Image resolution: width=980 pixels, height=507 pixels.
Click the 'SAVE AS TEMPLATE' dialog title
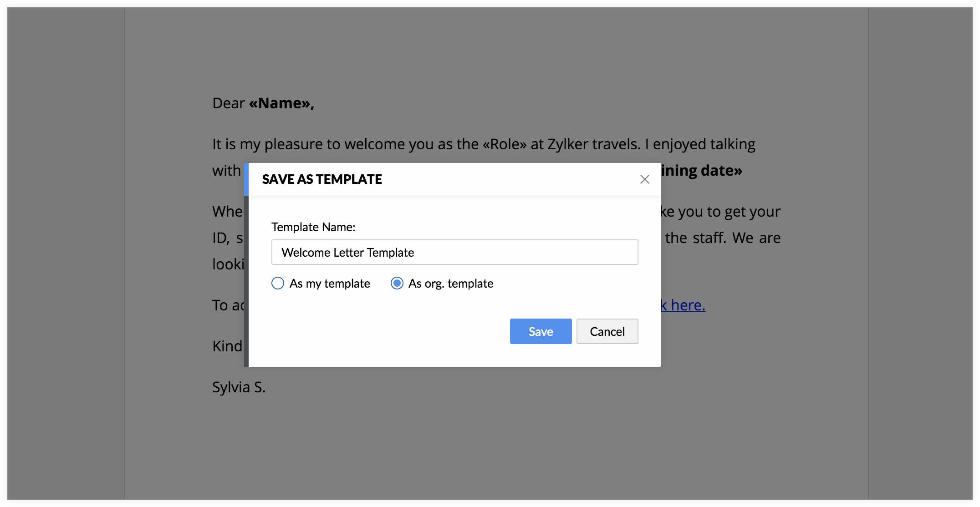pos(322,179)
